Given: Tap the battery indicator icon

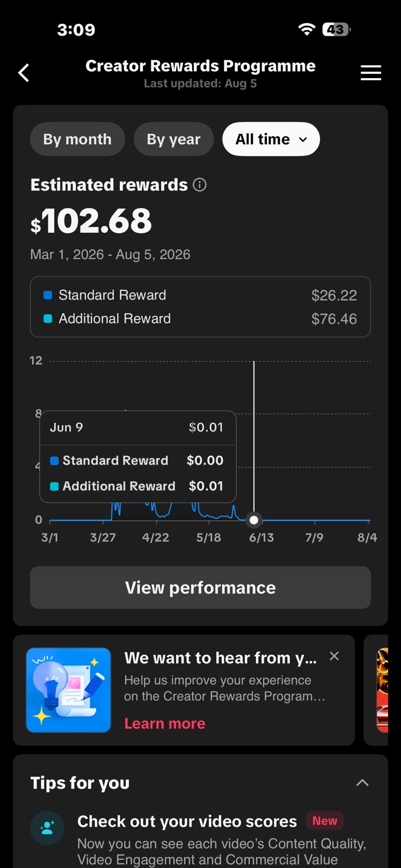Looking at the screenshot, I should (x=336, y=29).
